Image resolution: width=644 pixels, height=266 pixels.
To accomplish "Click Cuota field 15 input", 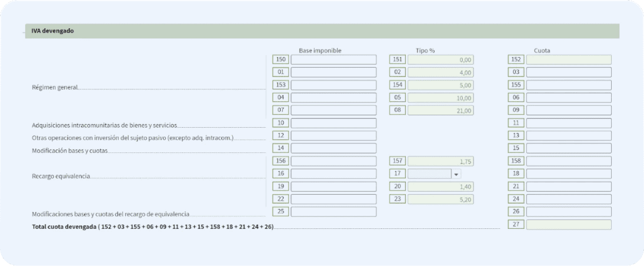I will (x=569, y=148).
